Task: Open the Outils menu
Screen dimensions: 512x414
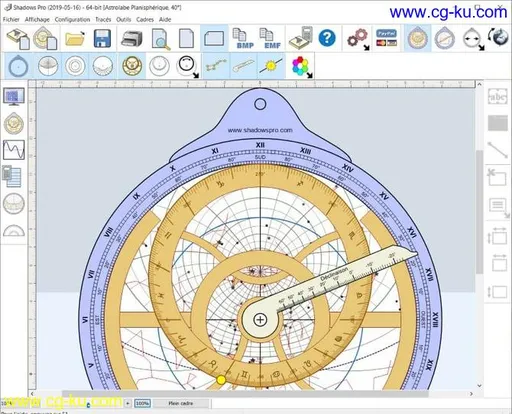Action: tap(123, 19)
